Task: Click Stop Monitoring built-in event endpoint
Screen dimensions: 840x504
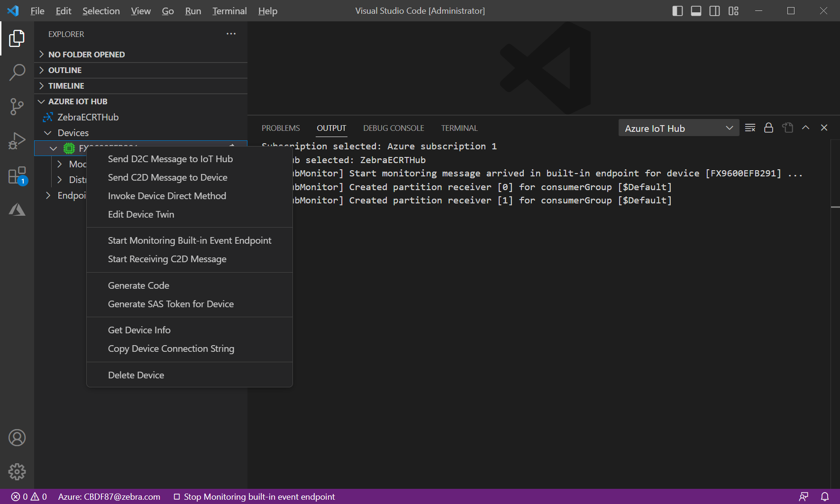Action: [255, 496]
